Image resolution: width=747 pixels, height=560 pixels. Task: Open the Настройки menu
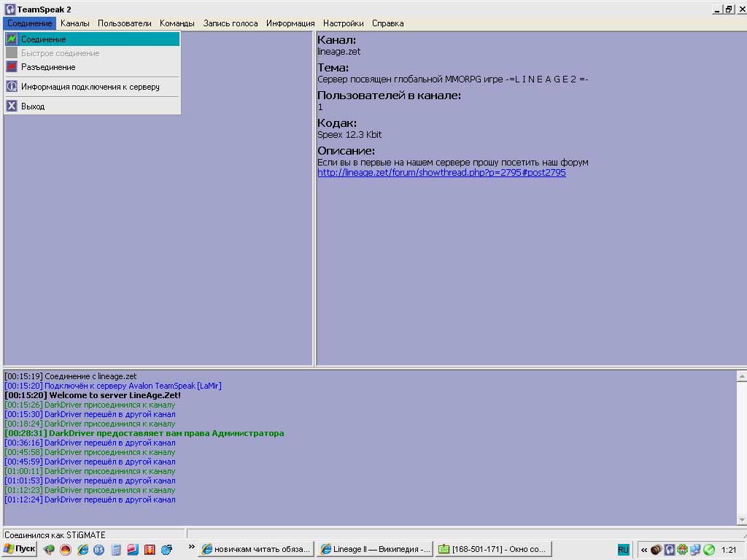click(343, 23)
